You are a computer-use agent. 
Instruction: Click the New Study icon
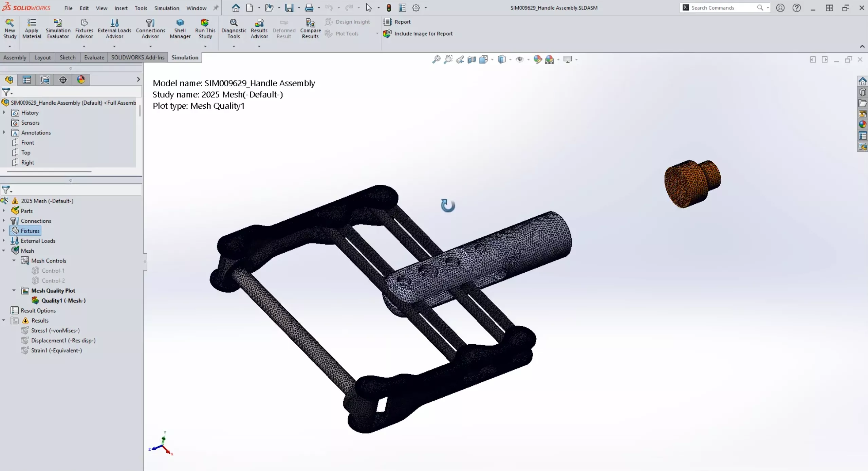pos(10,29)
